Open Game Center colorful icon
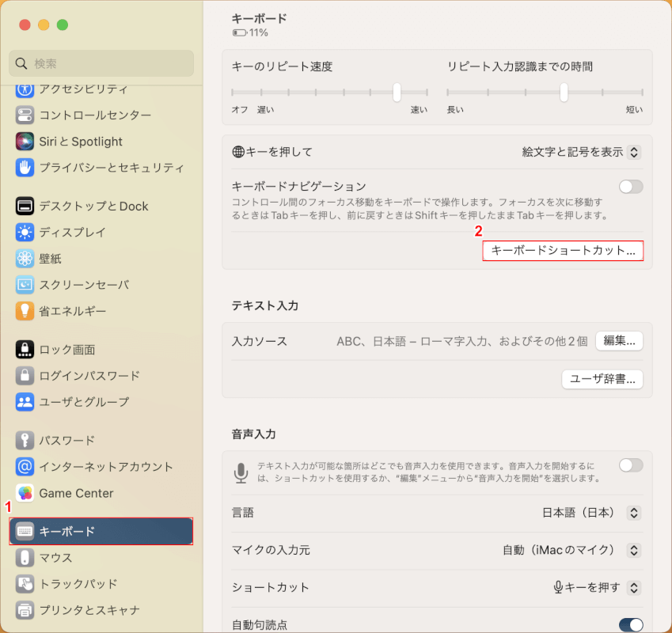This screenshot has height=633, width=672. (x=25, y=494)
